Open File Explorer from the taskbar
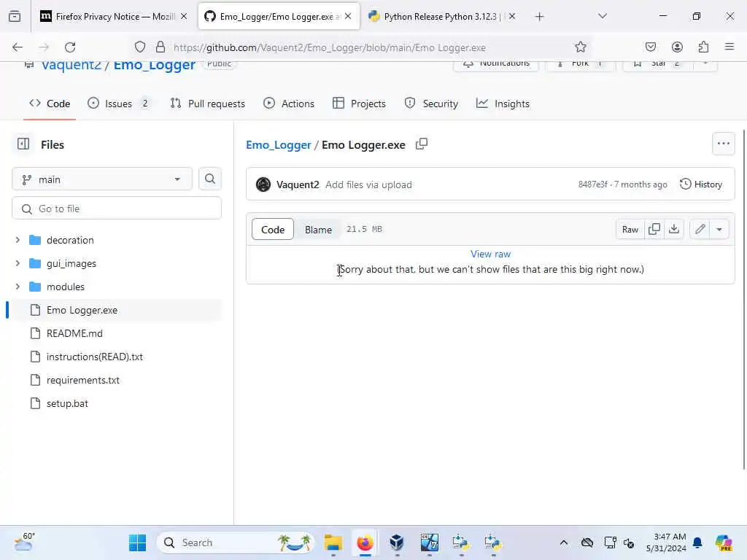 (333, 542)
